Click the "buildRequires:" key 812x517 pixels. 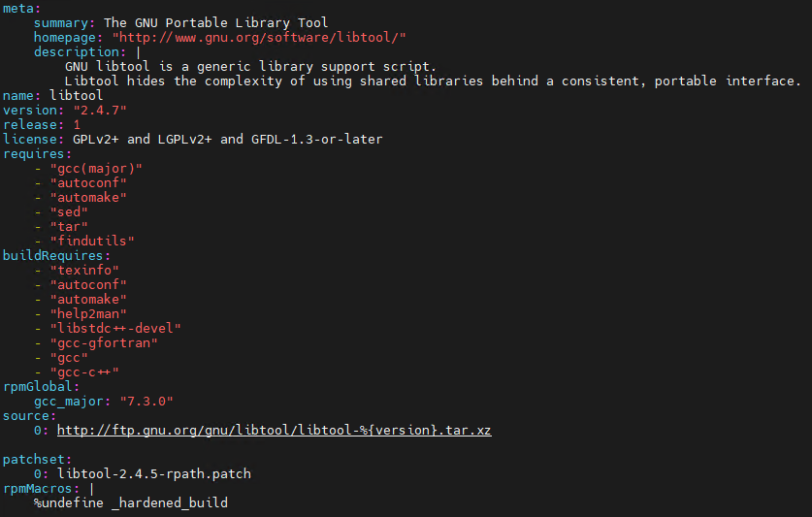pyautogui.click(x=54, y=255)
